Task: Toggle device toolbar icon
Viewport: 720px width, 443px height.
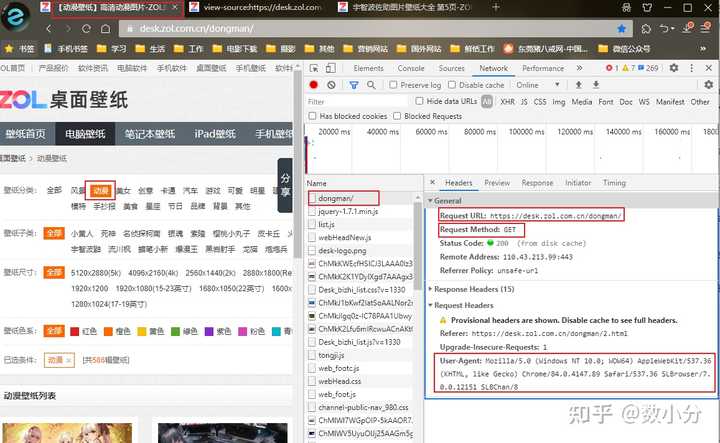Action: point(331,68)
